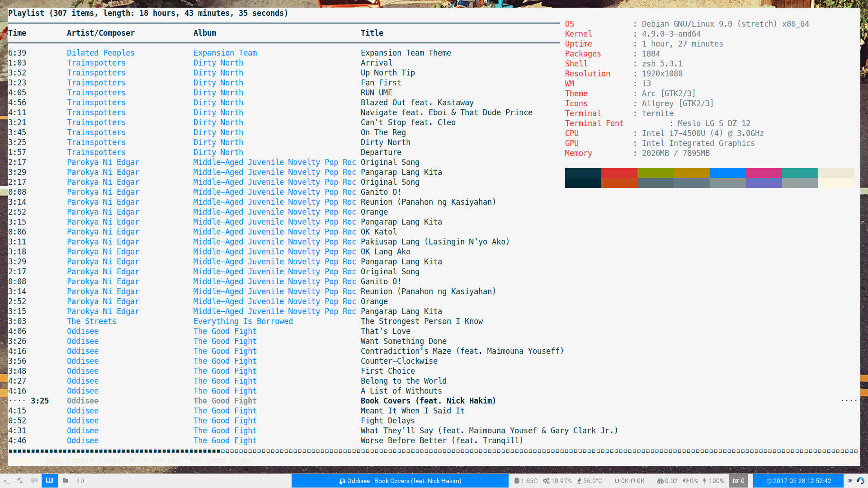This screenshot has width=868, height=488.
Task: Click the album Everything Is Borrowed
Action: (243, 321)
